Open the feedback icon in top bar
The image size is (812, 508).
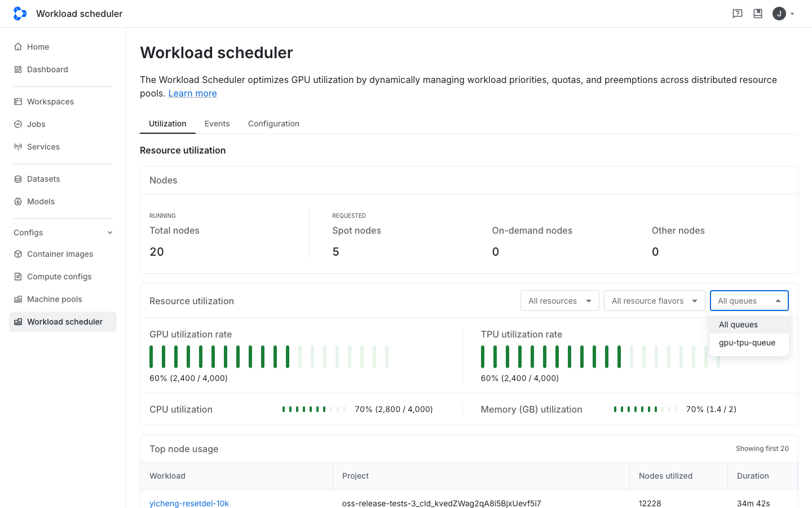pyautogui.click(x=738, y=14)
